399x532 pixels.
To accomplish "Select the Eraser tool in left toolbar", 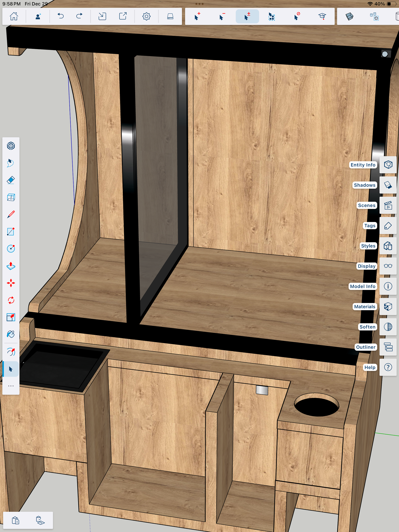I will tap(11, 180).
